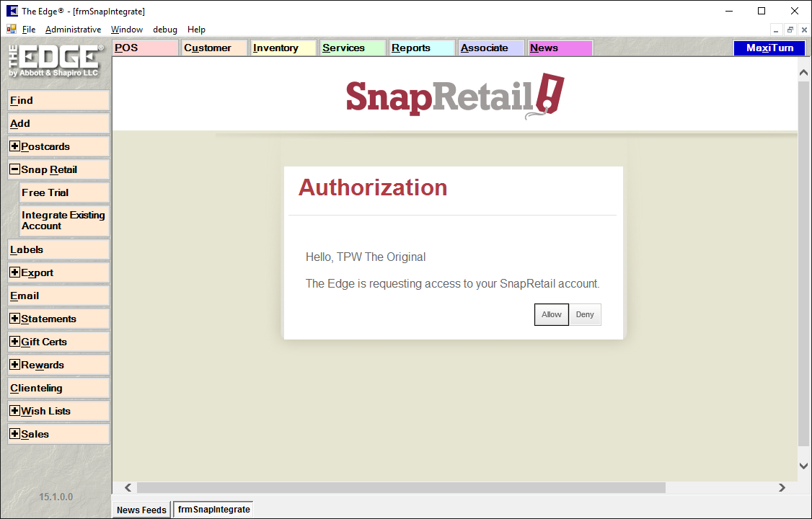Click the app icon in title bar
Image resolution: width=812 pixels, height=519 pixels.
(x=12, y=12)
